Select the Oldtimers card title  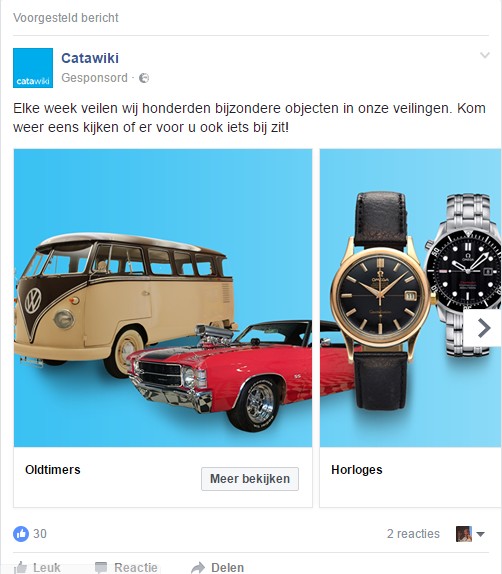(53, 470)
